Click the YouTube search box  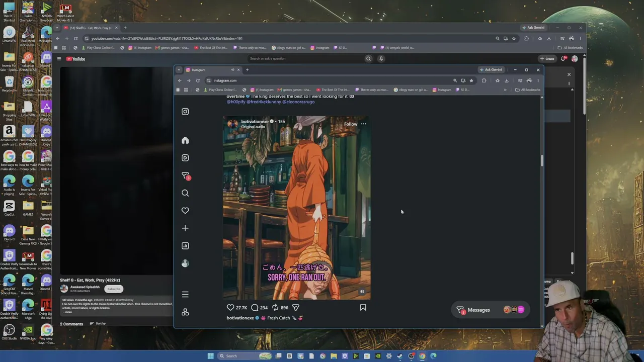tap(305, 59)
